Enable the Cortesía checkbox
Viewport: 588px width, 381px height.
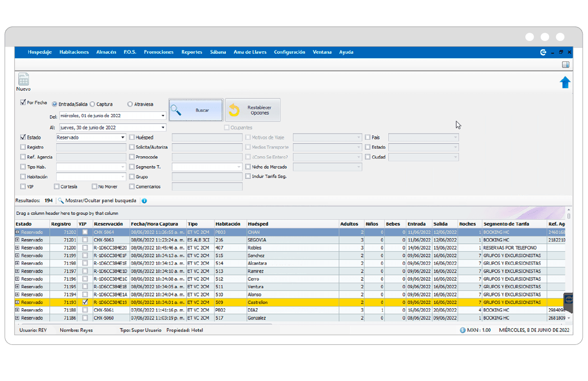[57, 186]
